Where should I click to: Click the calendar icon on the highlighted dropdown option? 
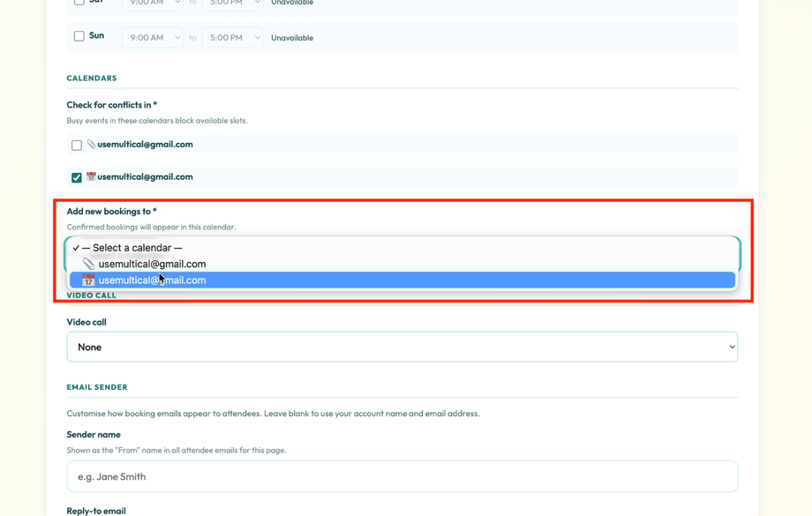(87, 280)
